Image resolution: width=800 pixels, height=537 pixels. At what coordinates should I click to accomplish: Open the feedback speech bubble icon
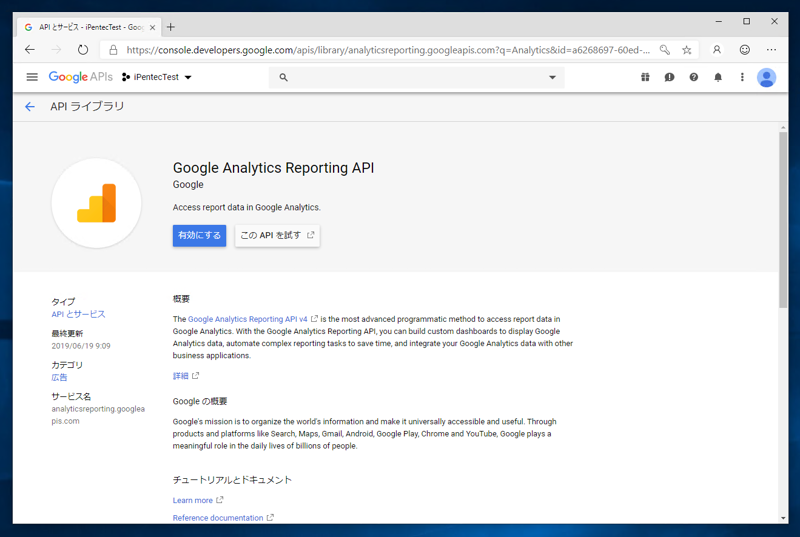pyautogui.click(x=669, y=77)
